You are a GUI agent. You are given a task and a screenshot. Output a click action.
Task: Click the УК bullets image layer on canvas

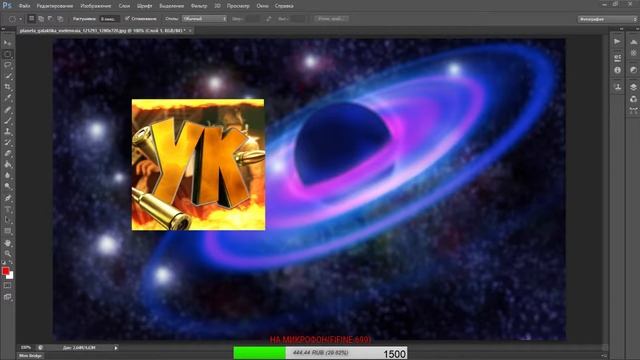tap(198, 164)
